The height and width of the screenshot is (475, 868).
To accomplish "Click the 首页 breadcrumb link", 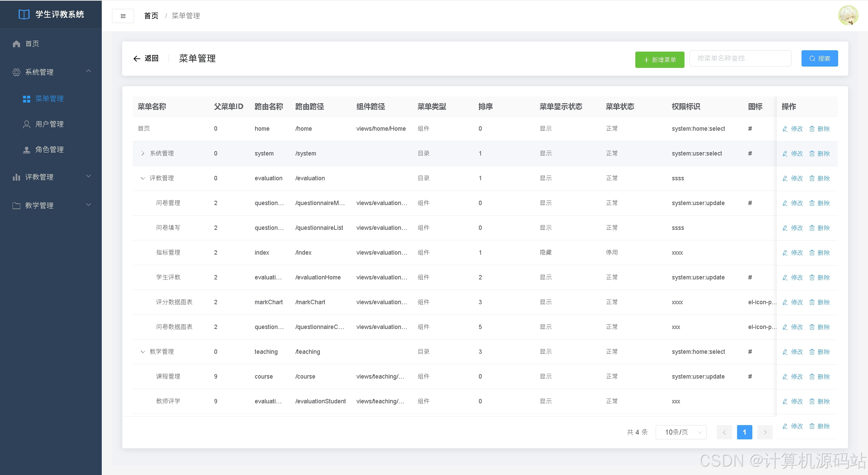I will (151, 16).
